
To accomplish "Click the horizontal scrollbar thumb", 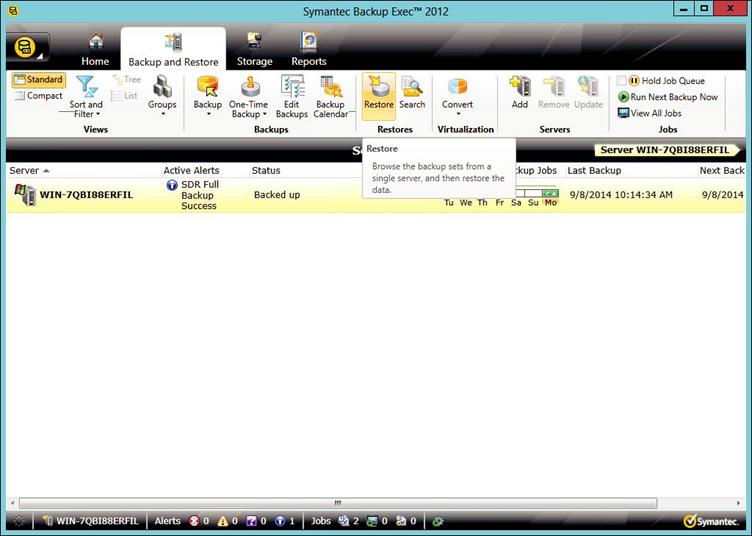I will tap(338, 503).
